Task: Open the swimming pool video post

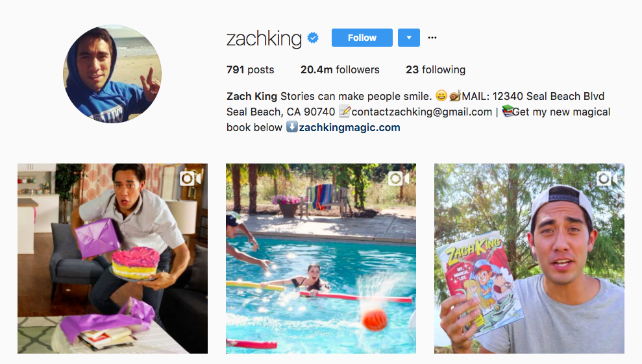Action: 321,258
